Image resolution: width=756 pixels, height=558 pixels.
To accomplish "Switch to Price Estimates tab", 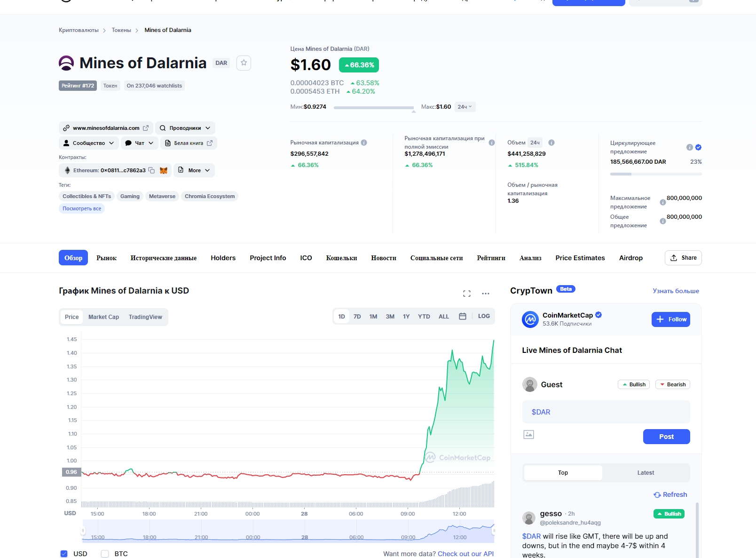I will click(x=580, y=258).
